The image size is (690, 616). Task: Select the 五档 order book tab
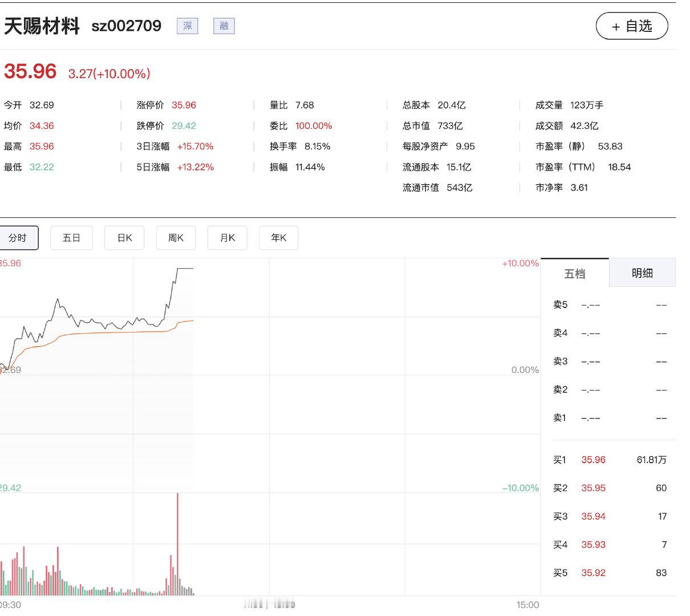coord(575,273)
